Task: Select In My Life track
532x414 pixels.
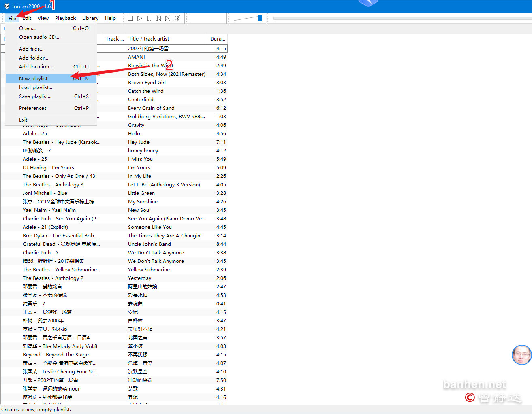Action: tap(139, 176)
